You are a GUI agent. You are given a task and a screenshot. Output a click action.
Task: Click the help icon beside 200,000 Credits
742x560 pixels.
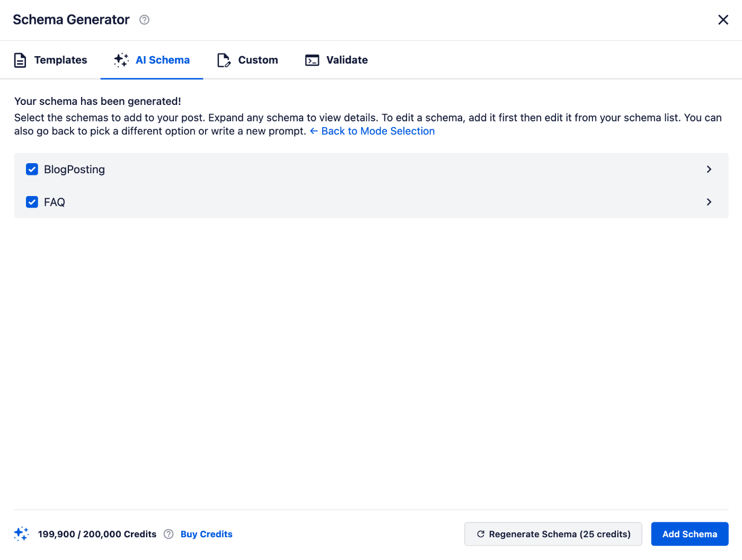coord(169,534)
